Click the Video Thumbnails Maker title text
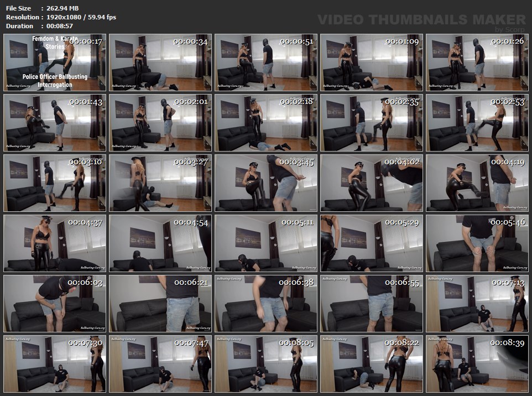Image resolution: width=532 pixels, height=396 pixels. (421, 20)
